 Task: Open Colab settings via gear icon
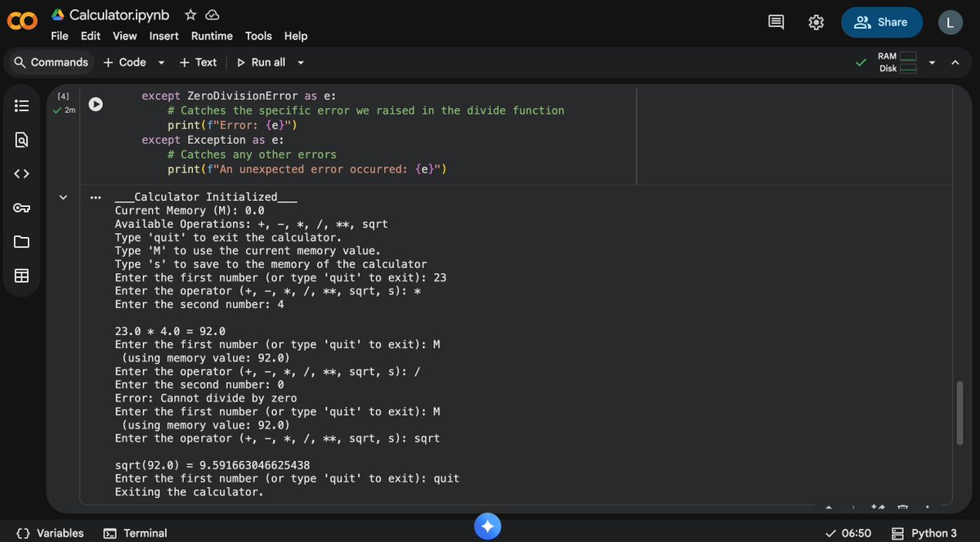click(x=816, y=22)
